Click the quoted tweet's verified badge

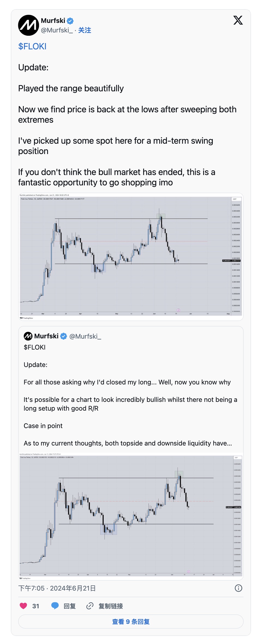tap(64, 336)
